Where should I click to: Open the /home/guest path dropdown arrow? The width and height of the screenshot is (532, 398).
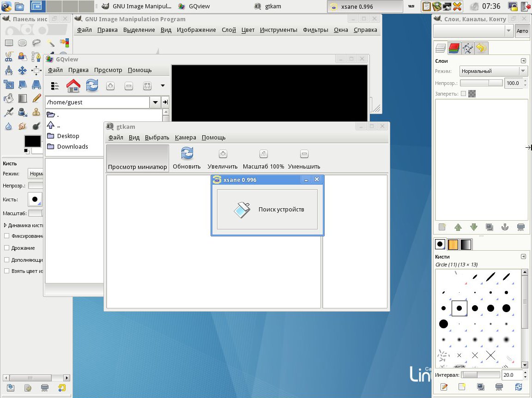point(155,103)
